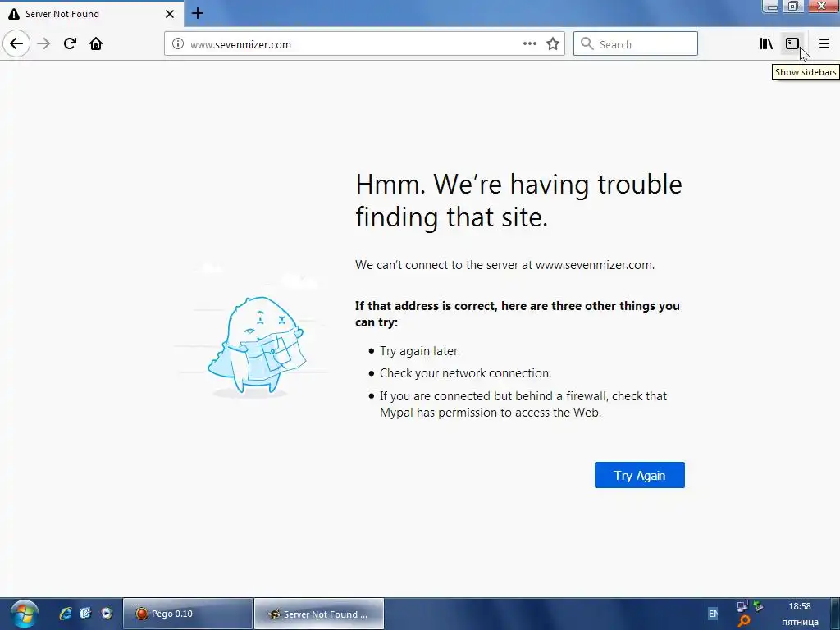This screenshot has width=840, height=630.
Task: Select the Server Not Found tab
Action: 92,14
